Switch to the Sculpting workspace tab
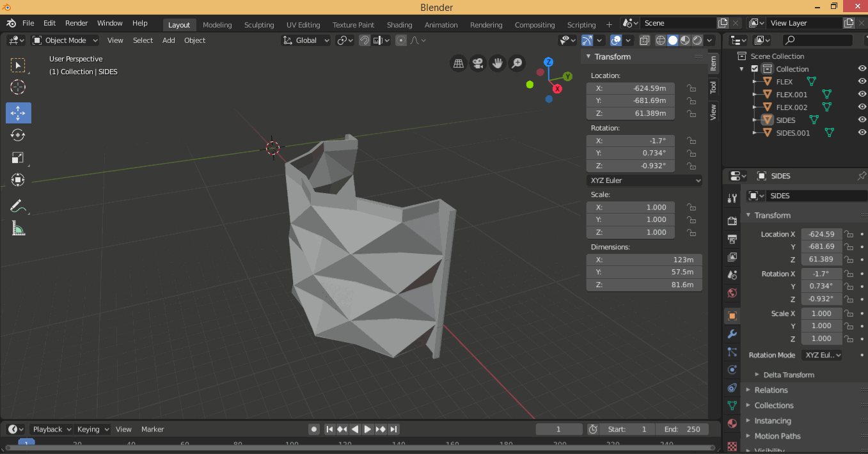 (x=259, y=25)
